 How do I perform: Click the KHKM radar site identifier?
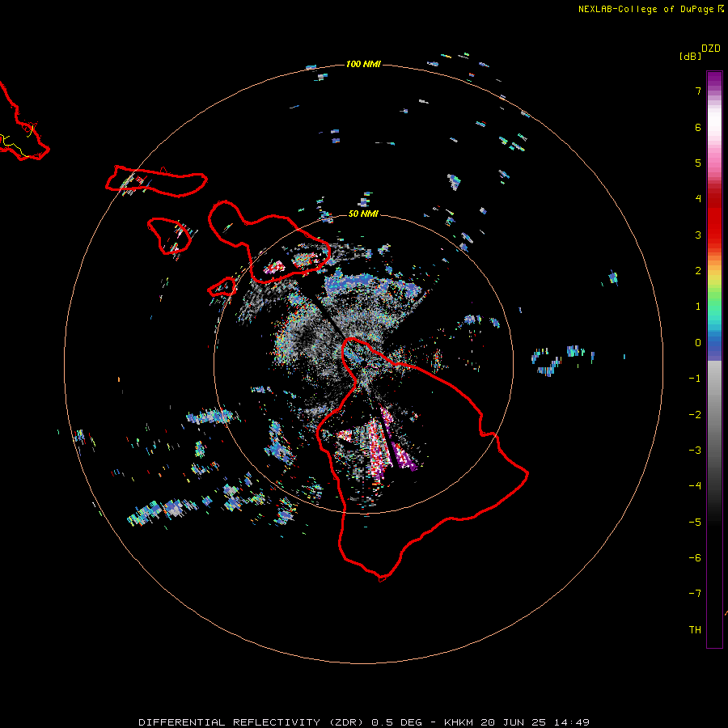tap(459, 722)
